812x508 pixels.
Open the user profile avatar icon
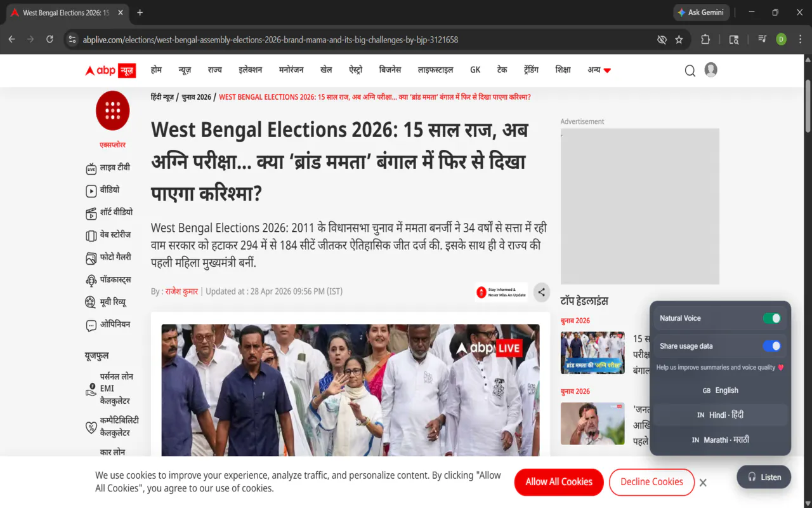pos(711,70)
